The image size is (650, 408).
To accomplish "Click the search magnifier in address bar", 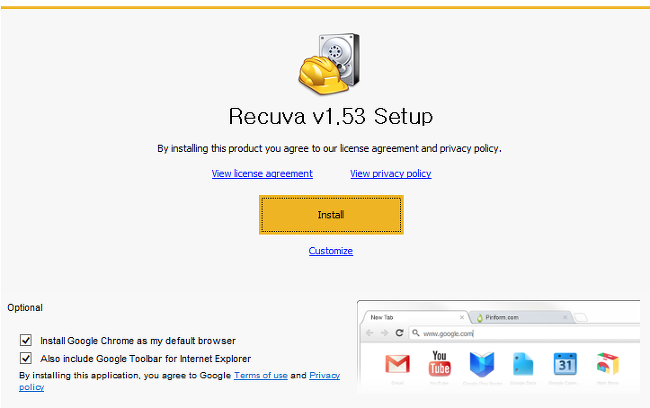I will pos(416,333).
